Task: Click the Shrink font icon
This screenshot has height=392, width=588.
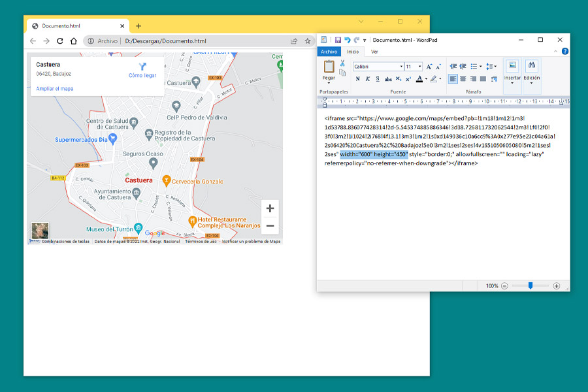Action: pos(438,67)
